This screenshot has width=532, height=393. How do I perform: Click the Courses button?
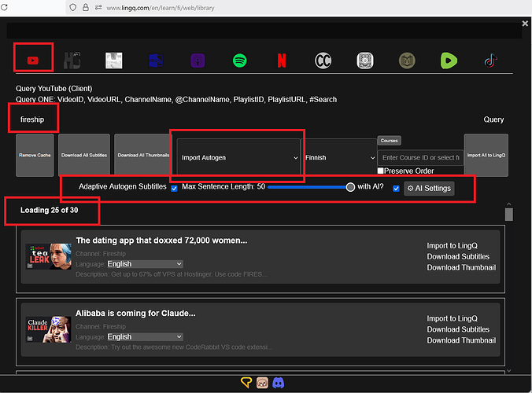pos(389,141)
